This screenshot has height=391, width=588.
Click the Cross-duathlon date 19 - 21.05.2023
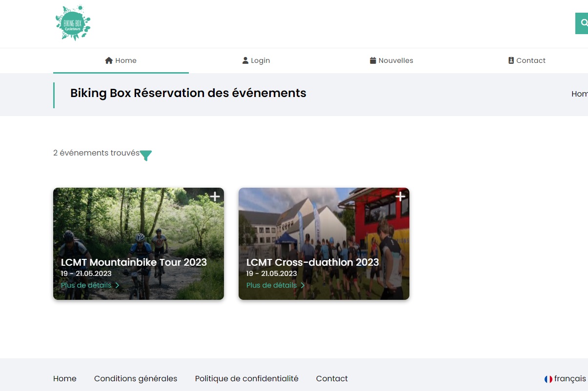272,274
